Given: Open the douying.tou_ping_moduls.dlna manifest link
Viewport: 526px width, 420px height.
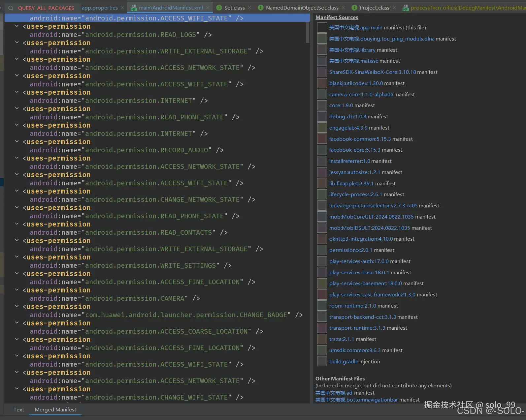Looking at the screenshot, I should 382,39.
